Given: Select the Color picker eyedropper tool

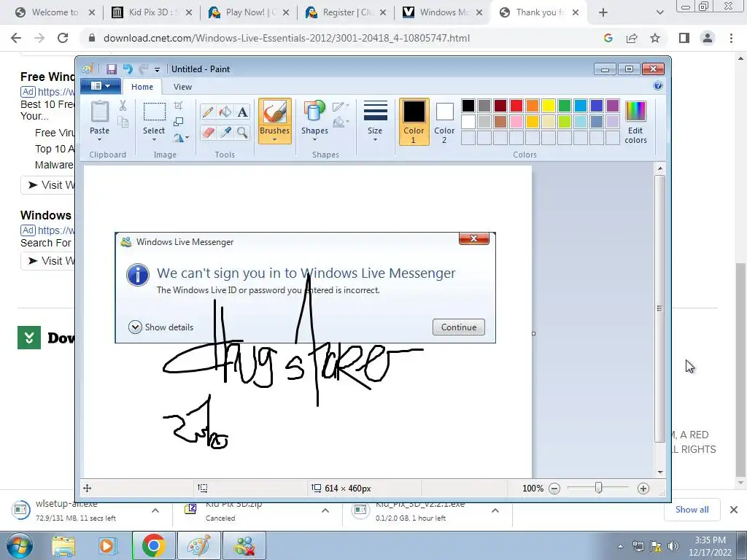Looking at the screenshot, I should coord(225,132).
